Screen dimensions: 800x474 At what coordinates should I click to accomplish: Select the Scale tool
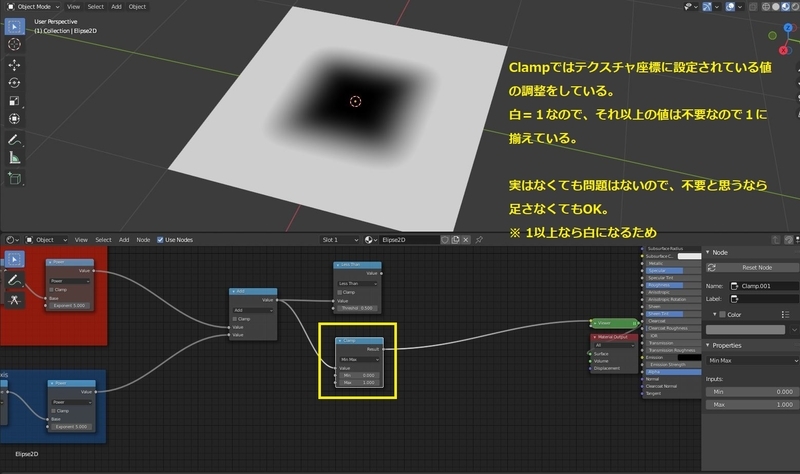pyautogui.click(x=14, y=101)
